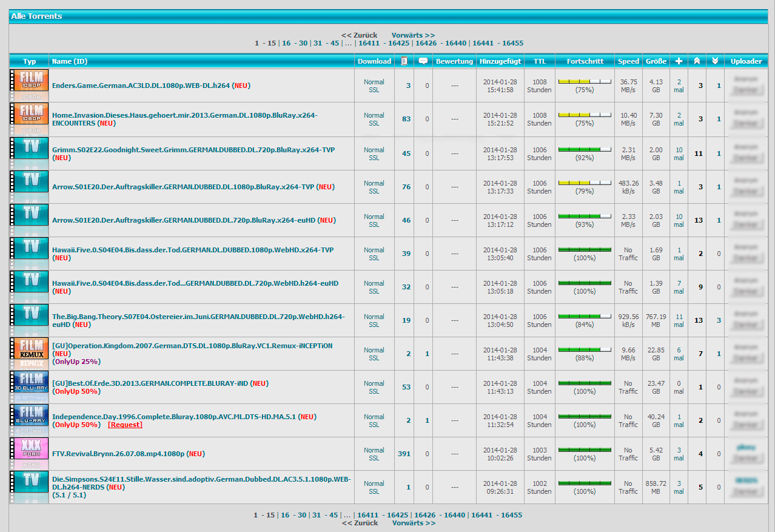Click Die.Simpsons 100% progress bar
Screen dimensions: 775x532
click(585, 483)
